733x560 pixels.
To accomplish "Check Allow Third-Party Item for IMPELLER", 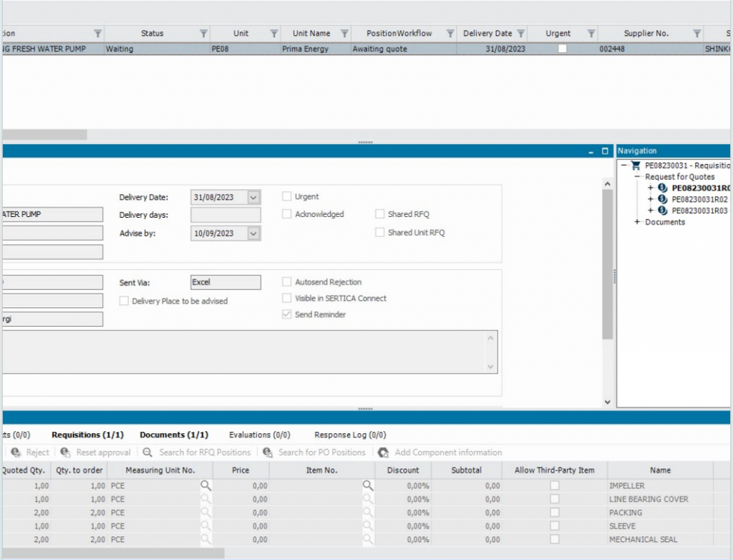I will click(x=555, y=486).
